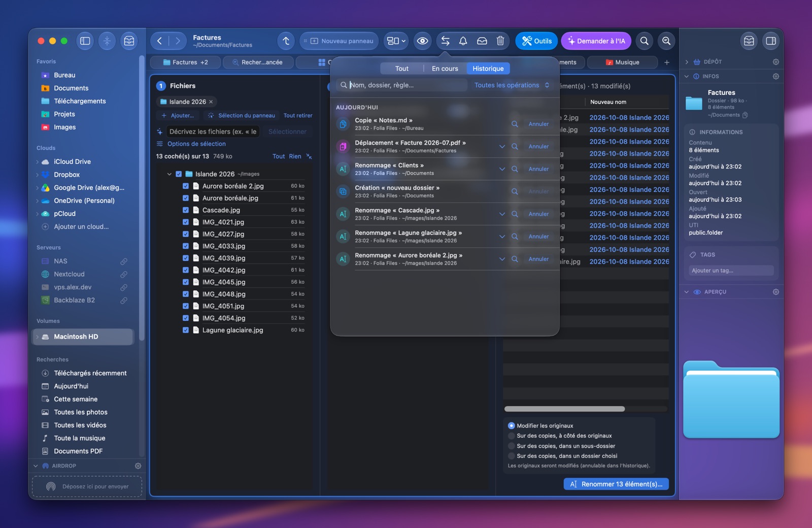Select the Musique tab
812x528 pixels.
[622, 62]
